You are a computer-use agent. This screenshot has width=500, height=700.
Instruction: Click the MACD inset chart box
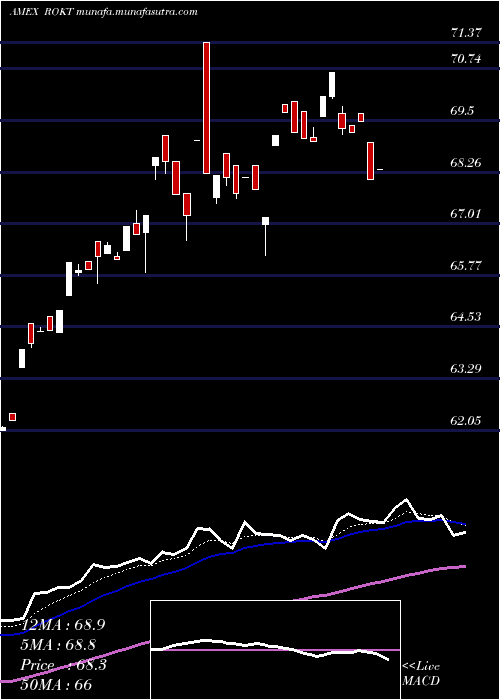click(x=275, y=650)
